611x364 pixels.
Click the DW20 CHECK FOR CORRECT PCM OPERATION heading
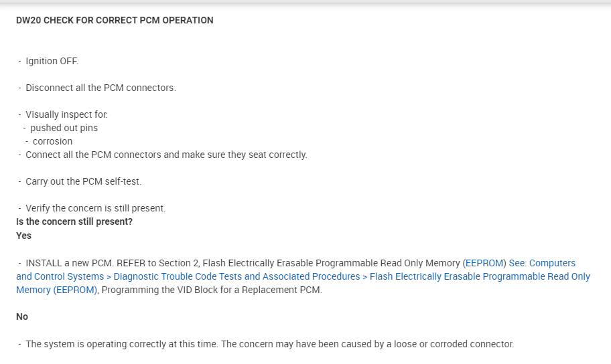coord(115,20)
